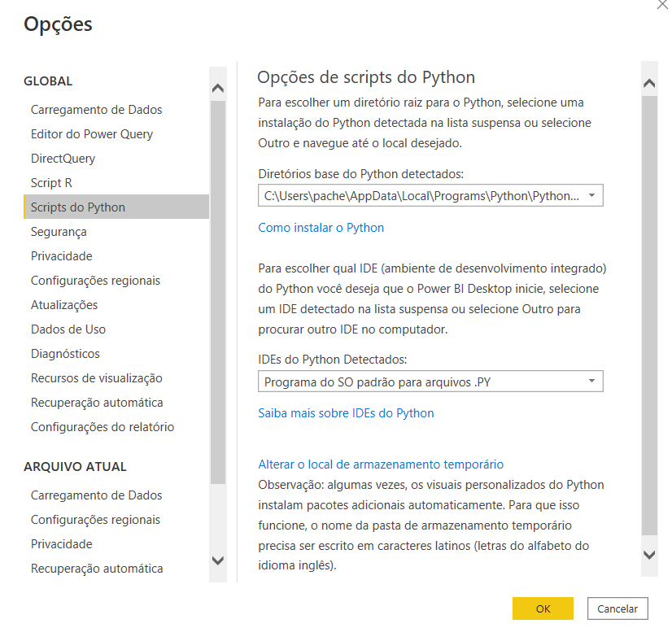Open Recursos de visualização settings
Image resolution: width=672 pixels, height=628 pixels.
click(97, 378)
